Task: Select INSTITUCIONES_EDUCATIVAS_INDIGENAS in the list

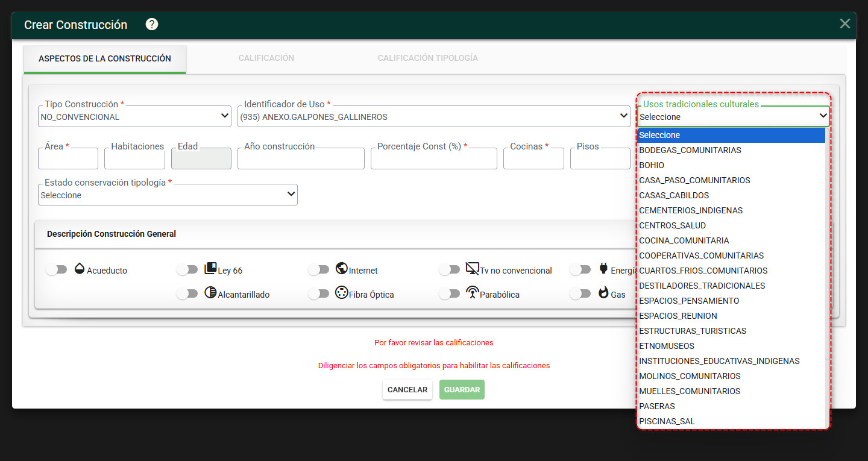Action: click(731, 361)
